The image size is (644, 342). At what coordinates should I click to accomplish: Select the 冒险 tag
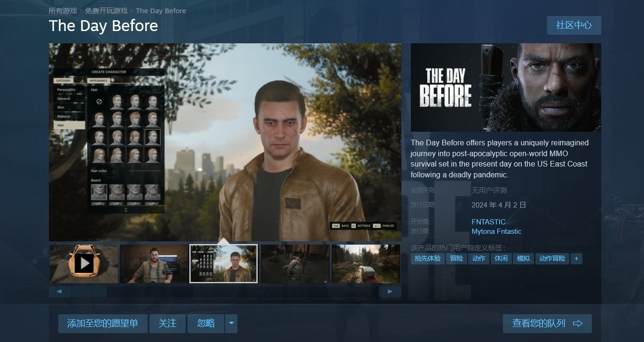456,258
